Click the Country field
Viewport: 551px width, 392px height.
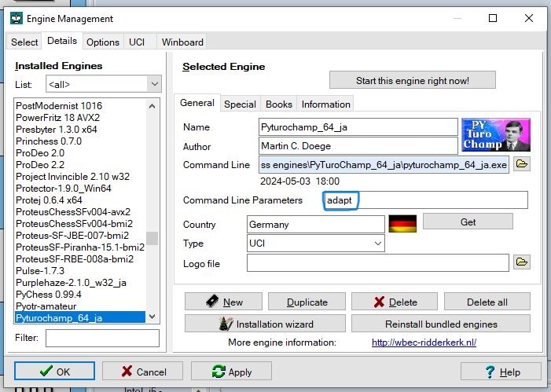[x=315, y=224]
